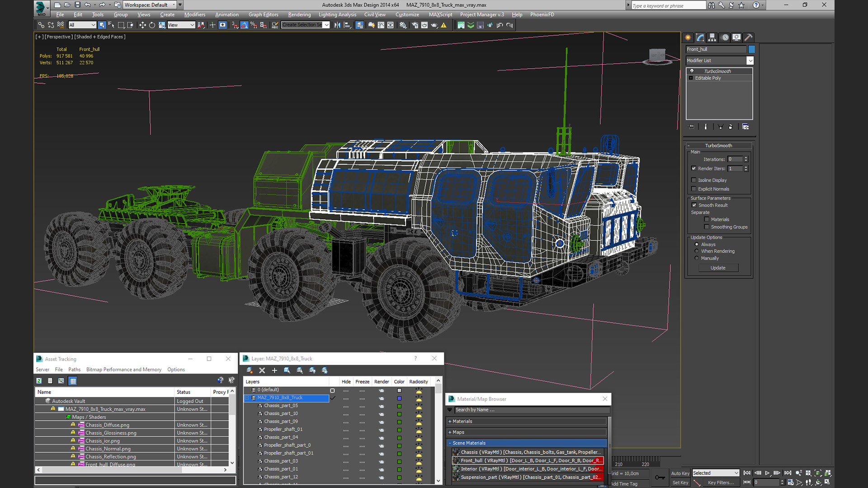Open reference coordinate View dropdown
Image resolution: width=868 pixels, height=488 pixels.
pyautogui.click(x=181, y=25)
